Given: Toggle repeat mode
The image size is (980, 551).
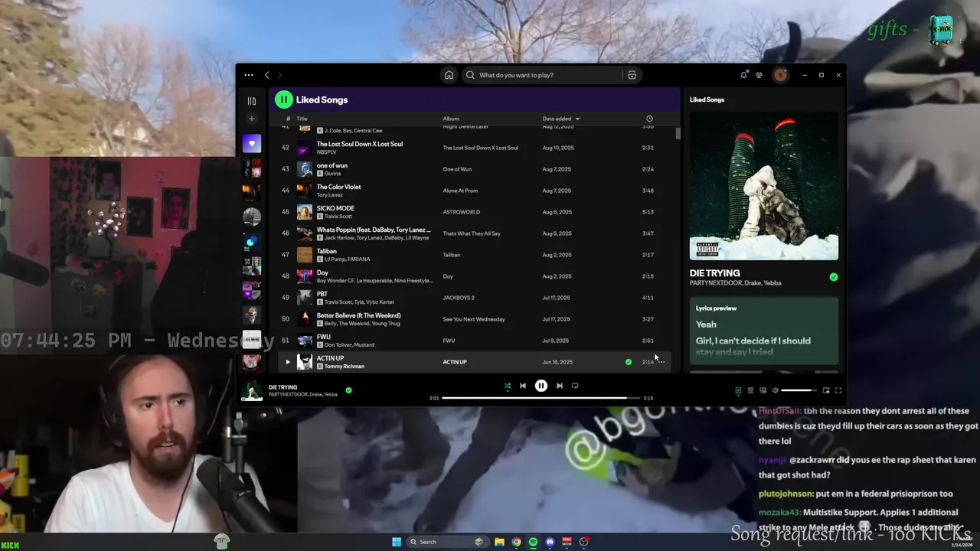Looking at the screenshot, I should pyautogui.click(x=575, y=386).
